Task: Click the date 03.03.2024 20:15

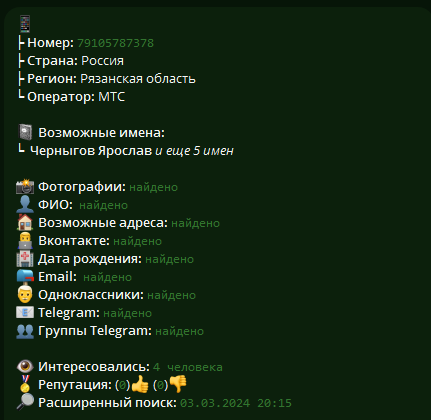Action: [236, 403]
